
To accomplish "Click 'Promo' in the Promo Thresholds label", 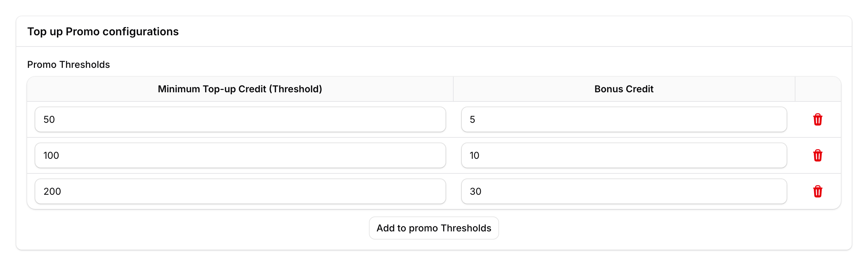I will click(42, 64).
